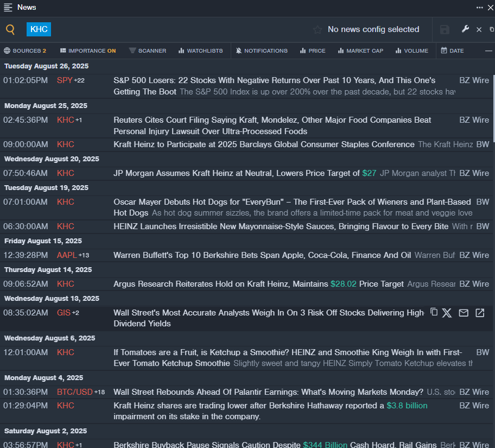Share the GIS headline on X
This screenshot has height=448, width=495.
(x=447, y=313)
